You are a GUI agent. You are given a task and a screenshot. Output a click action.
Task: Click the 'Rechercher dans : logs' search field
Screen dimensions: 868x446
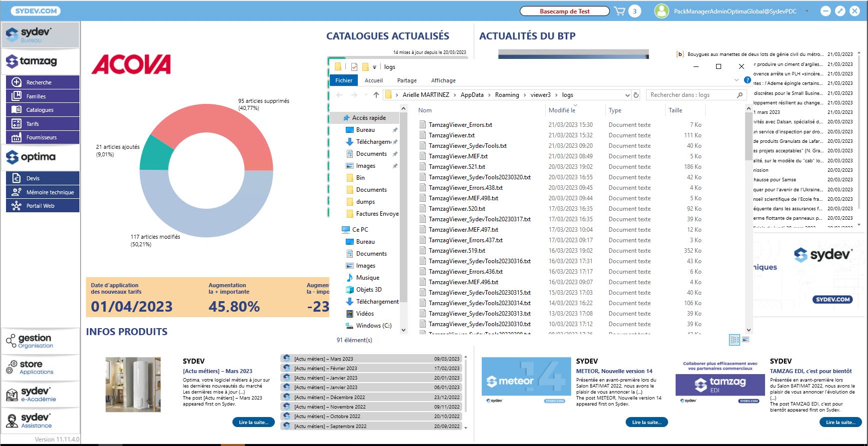(696, 95)
